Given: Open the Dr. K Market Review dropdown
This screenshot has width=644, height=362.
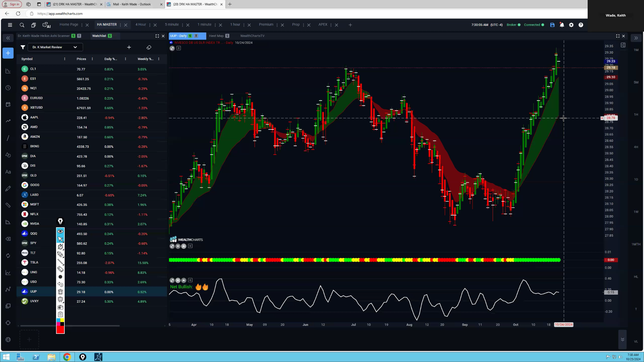Looking at the screenshot, I should coord(55,47).
